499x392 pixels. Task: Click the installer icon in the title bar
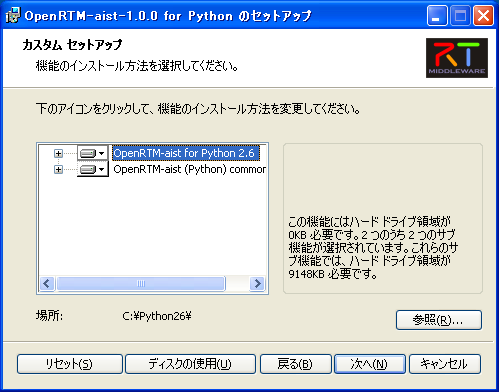coord(13,15)
